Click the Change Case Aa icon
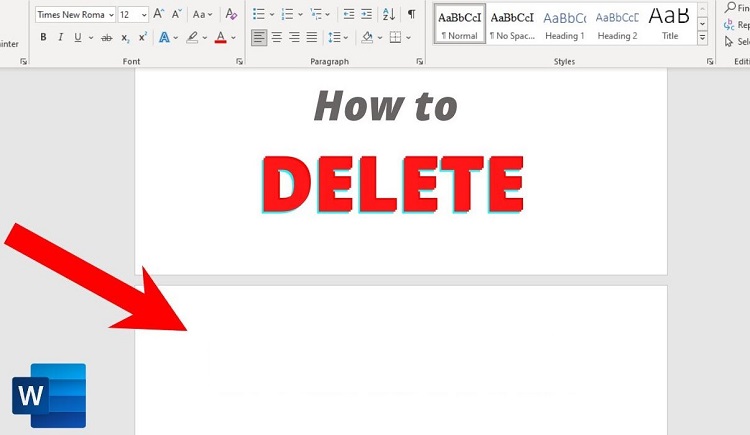 pos(199,14)
